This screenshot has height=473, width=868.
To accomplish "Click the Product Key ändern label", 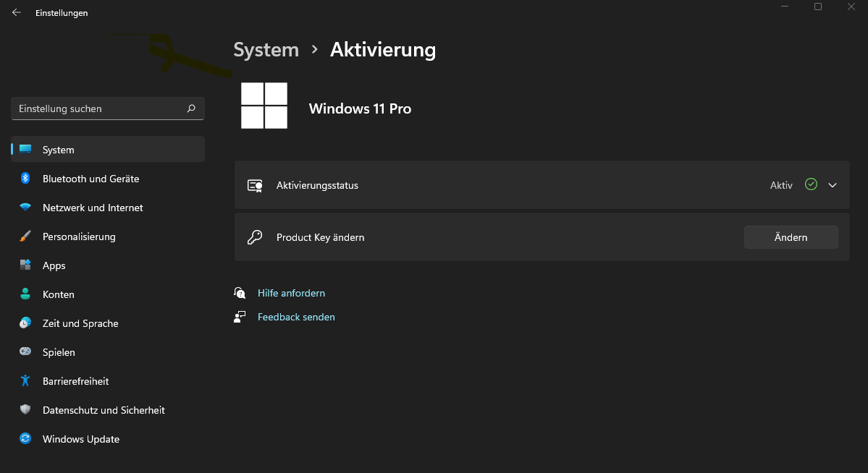I will point(320,237).
